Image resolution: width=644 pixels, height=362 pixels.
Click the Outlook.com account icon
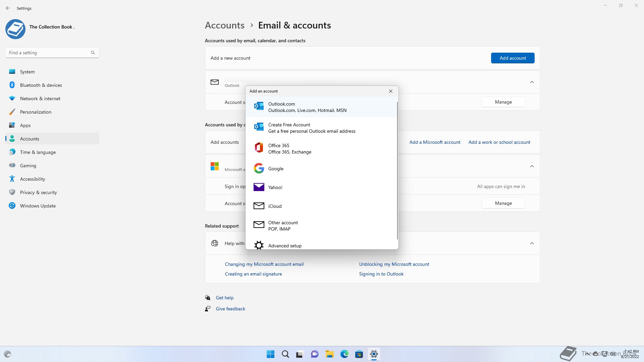click(x=259, y=106)
